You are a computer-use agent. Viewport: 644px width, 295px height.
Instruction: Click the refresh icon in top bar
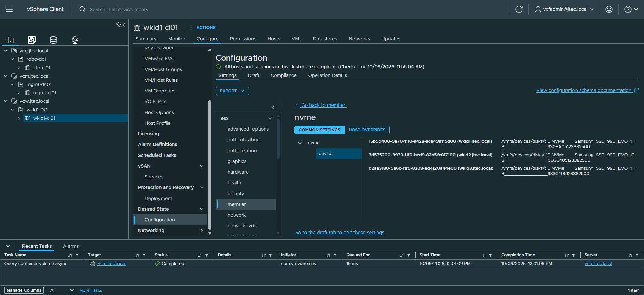point(519,9)
